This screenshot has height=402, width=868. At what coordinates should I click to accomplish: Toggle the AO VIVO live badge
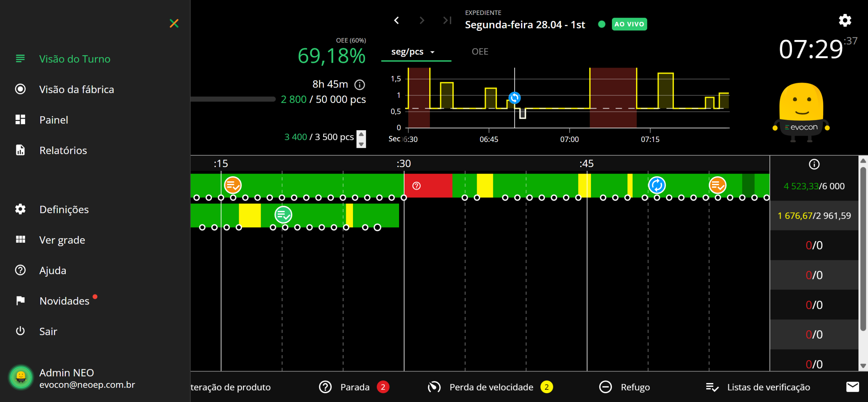tap(629, 24)
